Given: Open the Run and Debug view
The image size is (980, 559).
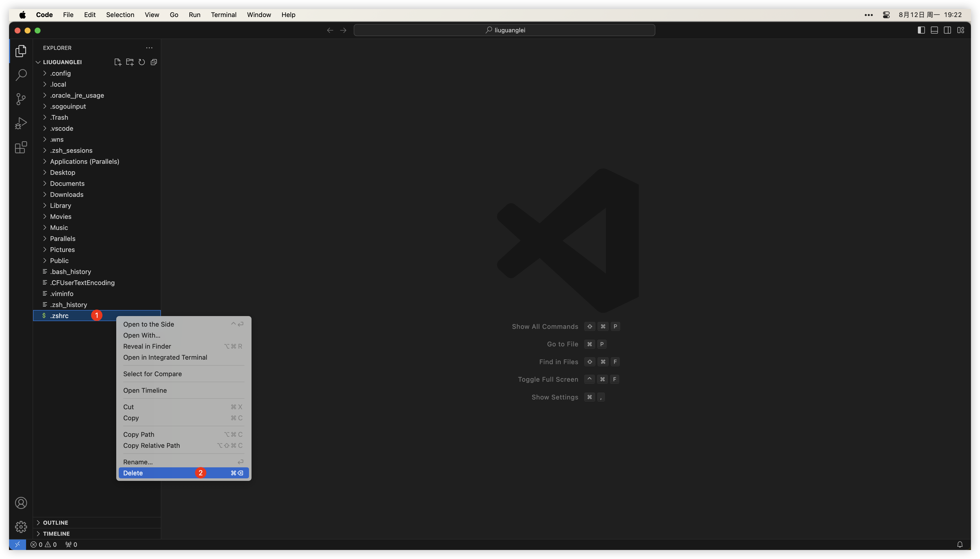Looking at the screenshot, I should [x=21, y=123].
